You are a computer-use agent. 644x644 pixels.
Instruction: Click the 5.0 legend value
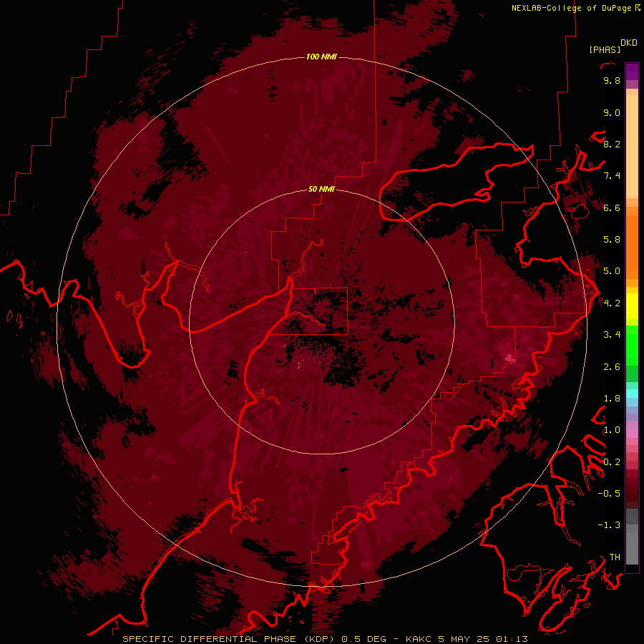(612, 271)
